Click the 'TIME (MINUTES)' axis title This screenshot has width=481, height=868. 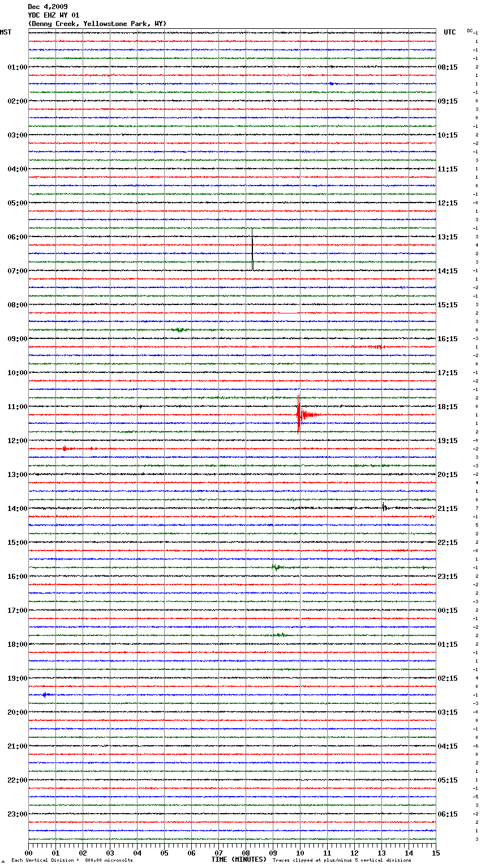coord(239,860)
